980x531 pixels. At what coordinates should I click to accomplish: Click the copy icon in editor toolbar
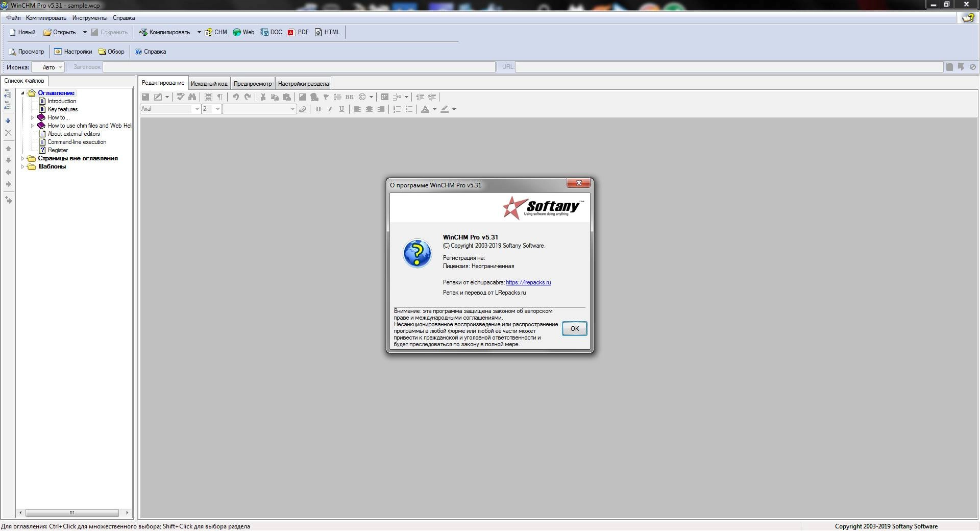[x=275, y=97]
